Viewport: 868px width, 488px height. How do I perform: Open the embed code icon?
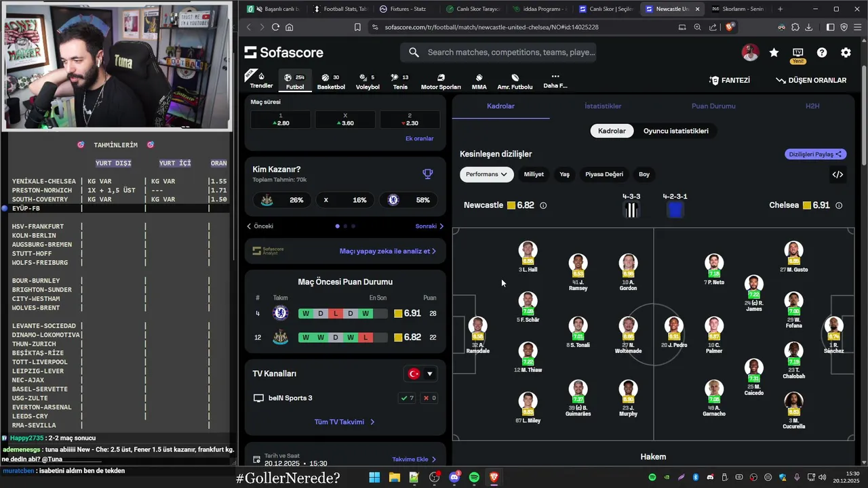coord(837,174)
